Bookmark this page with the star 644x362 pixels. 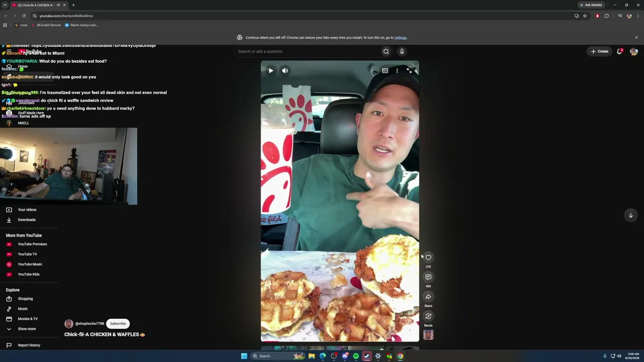click(x=585, y=16)
